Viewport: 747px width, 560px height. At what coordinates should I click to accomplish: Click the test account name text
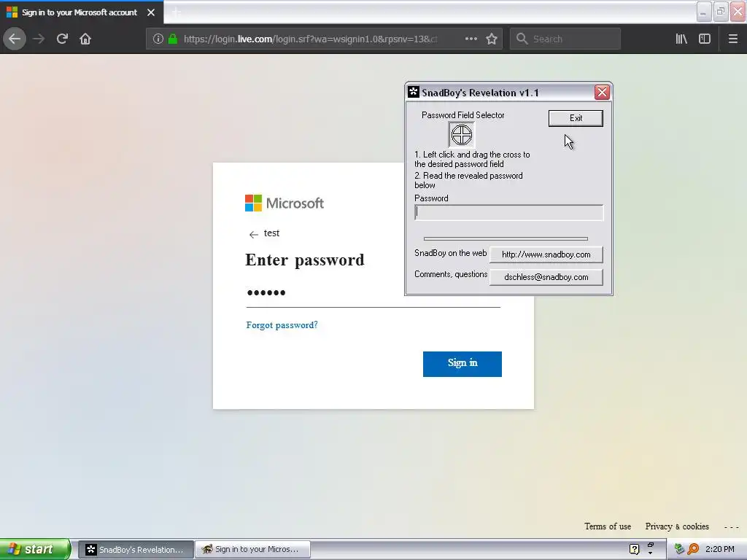(271, 233)
